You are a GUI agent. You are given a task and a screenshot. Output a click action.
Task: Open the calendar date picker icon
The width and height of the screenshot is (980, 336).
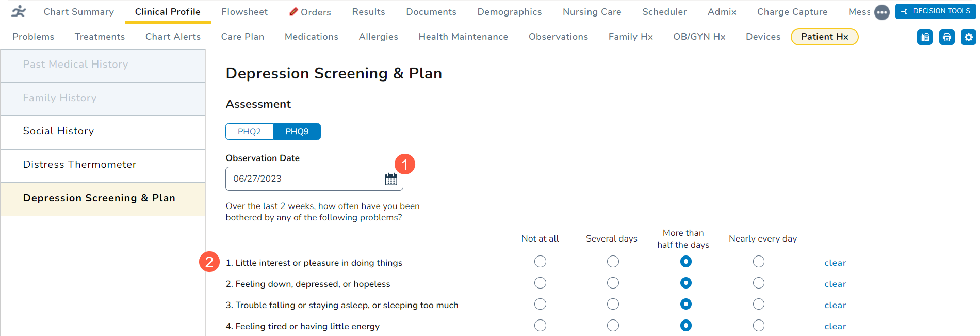pos(391,179)
